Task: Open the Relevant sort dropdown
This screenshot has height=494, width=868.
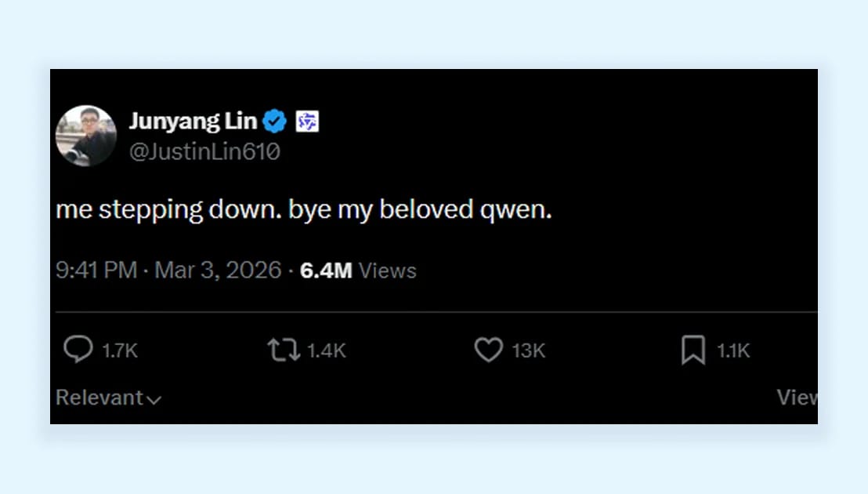Action: (x=99, y=398)
